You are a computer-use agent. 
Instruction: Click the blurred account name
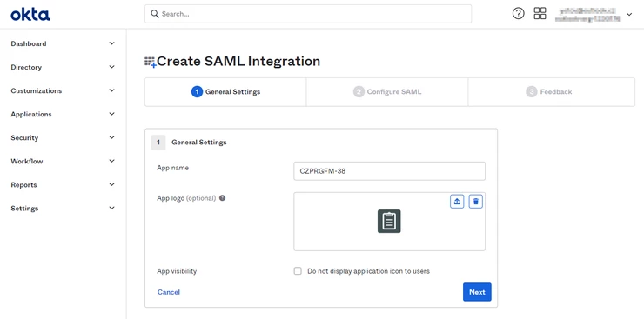(587, 14)
